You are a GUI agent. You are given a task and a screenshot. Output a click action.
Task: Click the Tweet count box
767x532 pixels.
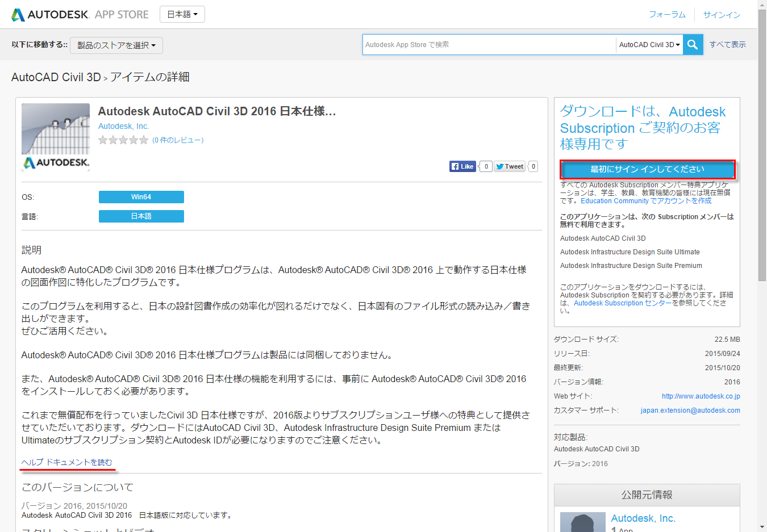click(533, 166)
